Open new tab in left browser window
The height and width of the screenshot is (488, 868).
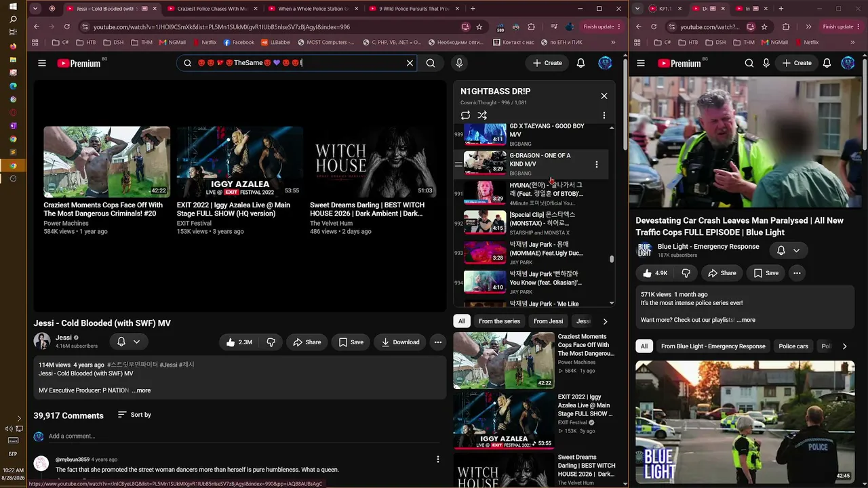pyautogui.click(x=473, y=9)
